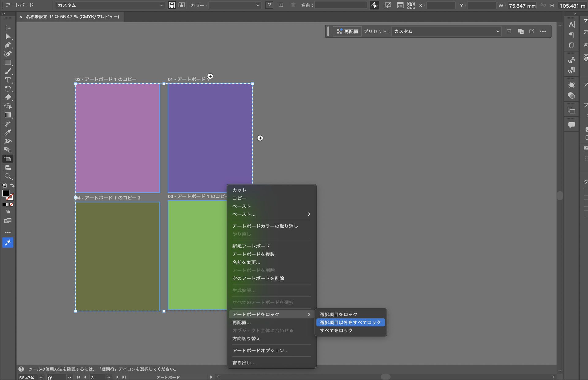Toggle landscape orientation in the options bar

182,5
